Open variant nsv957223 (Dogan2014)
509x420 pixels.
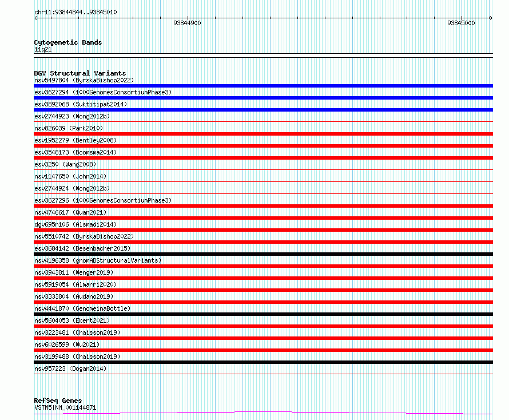70,369
